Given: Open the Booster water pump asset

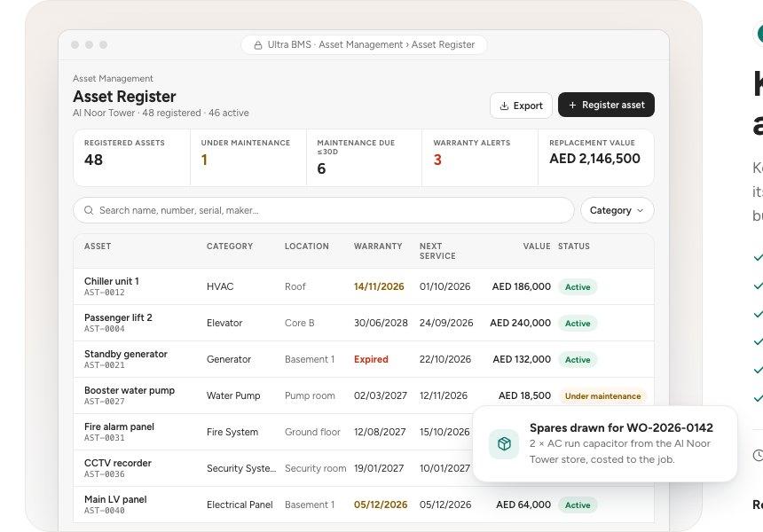Looking at the screenshot, I should [364, 395].
